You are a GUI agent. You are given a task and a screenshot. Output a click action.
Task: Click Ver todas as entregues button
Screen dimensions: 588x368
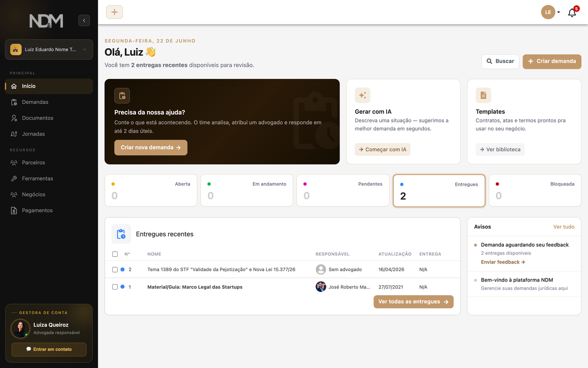point(414,302)
